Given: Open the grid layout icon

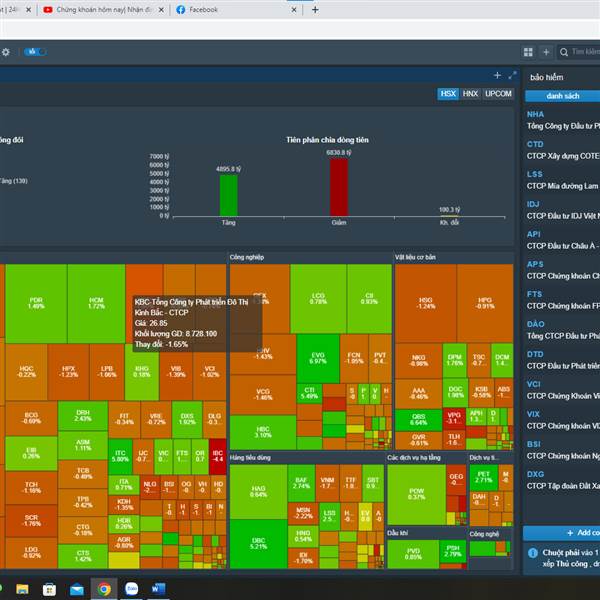Looking at the screenshot, I should tap(528, 52).
